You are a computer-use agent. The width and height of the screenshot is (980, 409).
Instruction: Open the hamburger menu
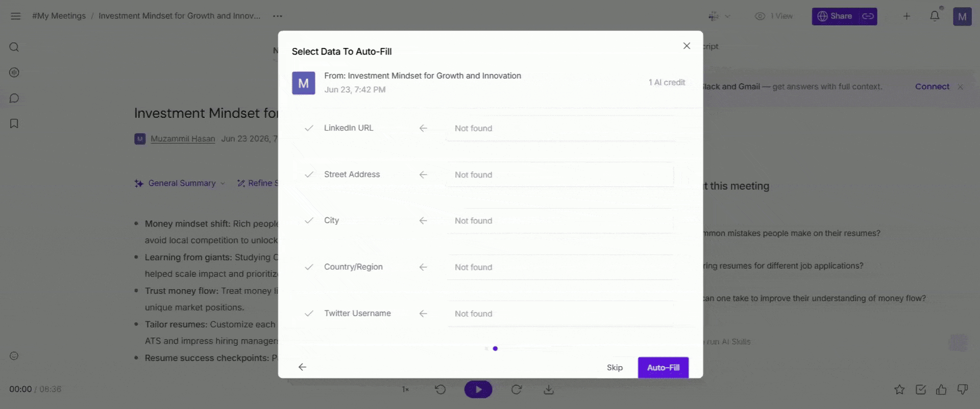pos(15,16)
